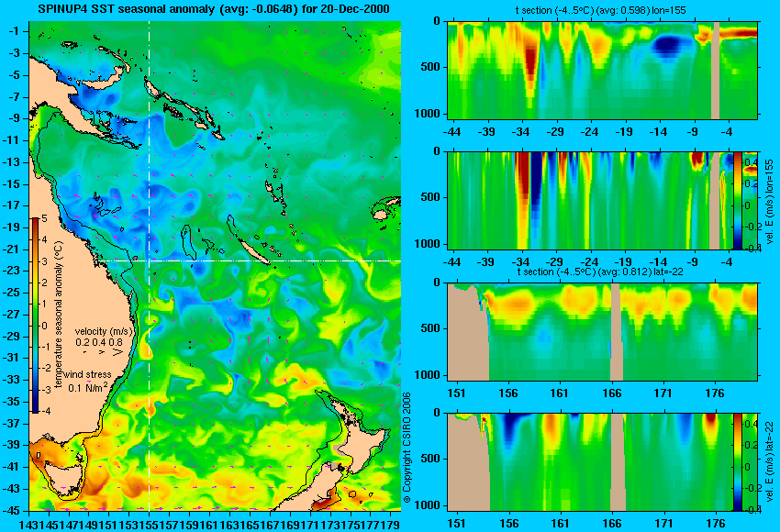Click the '0' tick on temperature color bar
780x532 pixels.
(45, 326)
